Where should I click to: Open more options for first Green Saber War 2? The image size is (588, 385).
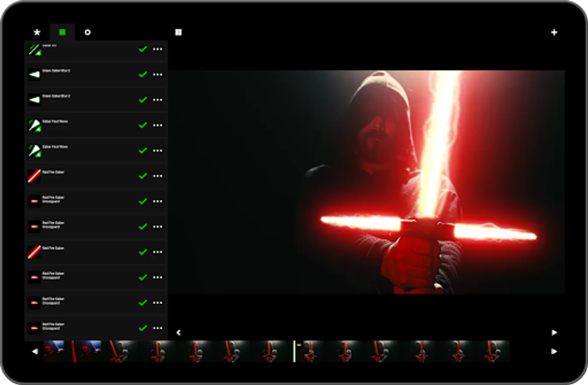[x=158, y=74]
